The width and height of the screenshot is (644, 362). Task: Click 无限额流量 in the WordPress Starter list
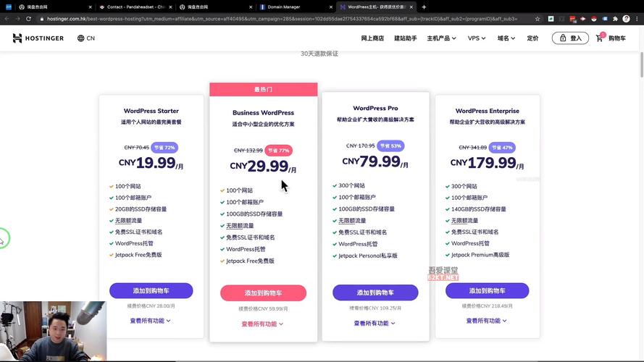(128, 220)
